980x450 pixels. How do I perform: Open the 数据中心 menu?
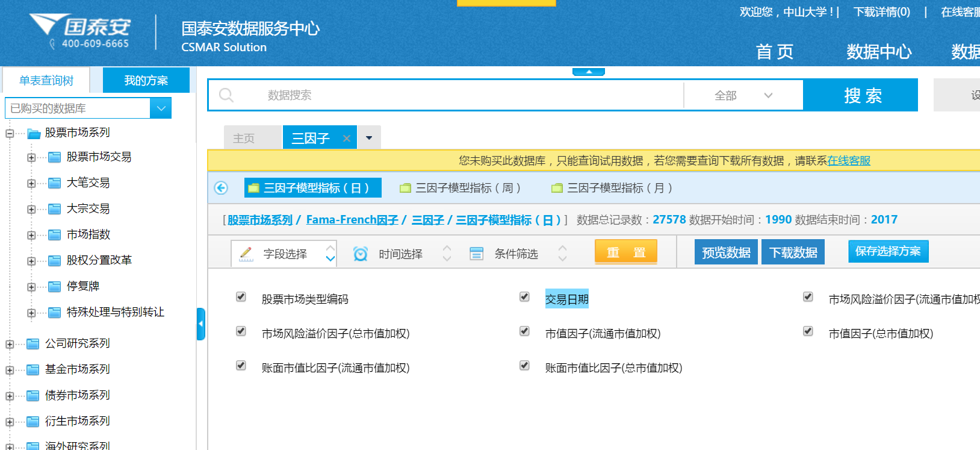879,52
